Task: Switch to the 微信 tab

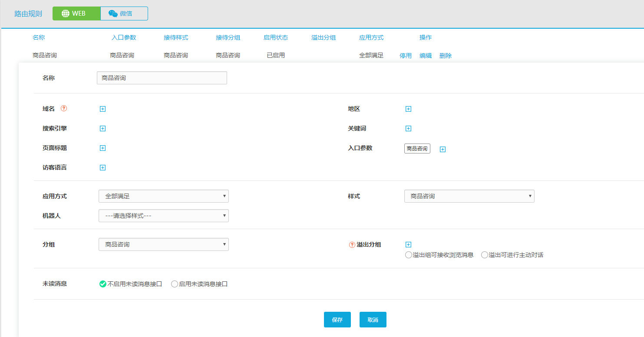Action: coord(124,13)
